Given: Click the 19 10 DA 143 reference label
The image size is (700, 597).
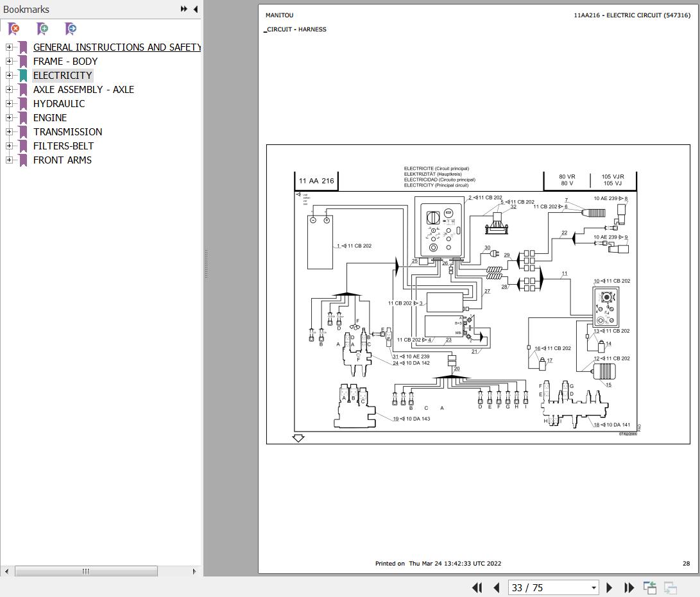Looking at the screenshot, I should pos(411,419).
